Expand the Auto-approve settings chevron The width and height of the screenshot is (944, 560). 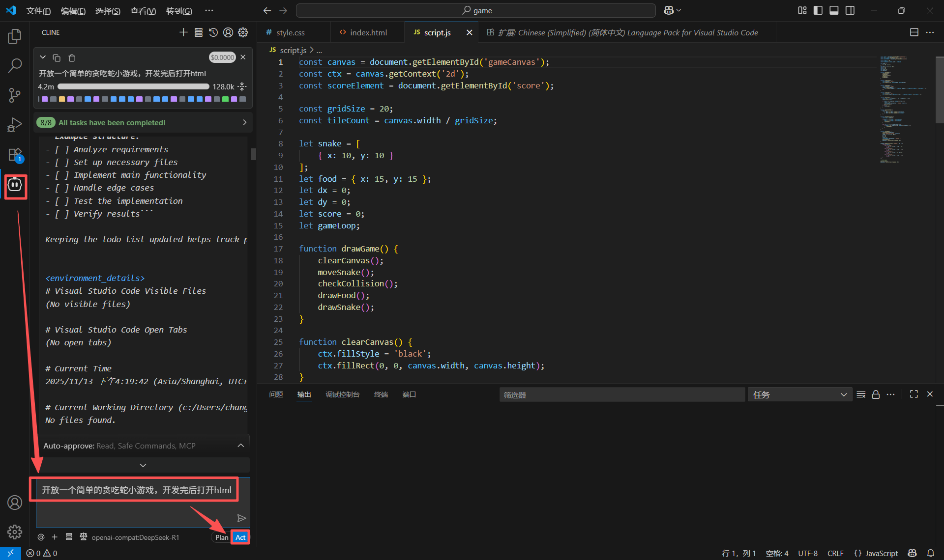pos(241,446)
